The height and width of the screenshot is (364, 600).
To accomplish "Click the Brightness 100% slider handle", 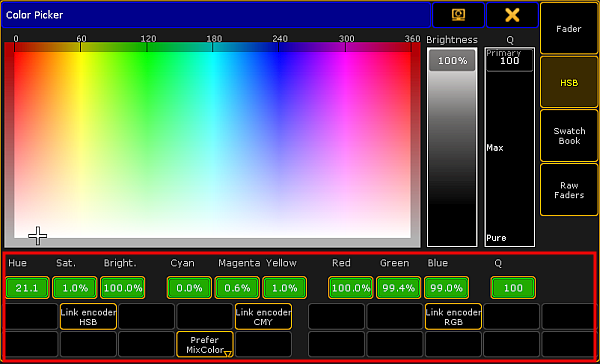I will 452,60.
